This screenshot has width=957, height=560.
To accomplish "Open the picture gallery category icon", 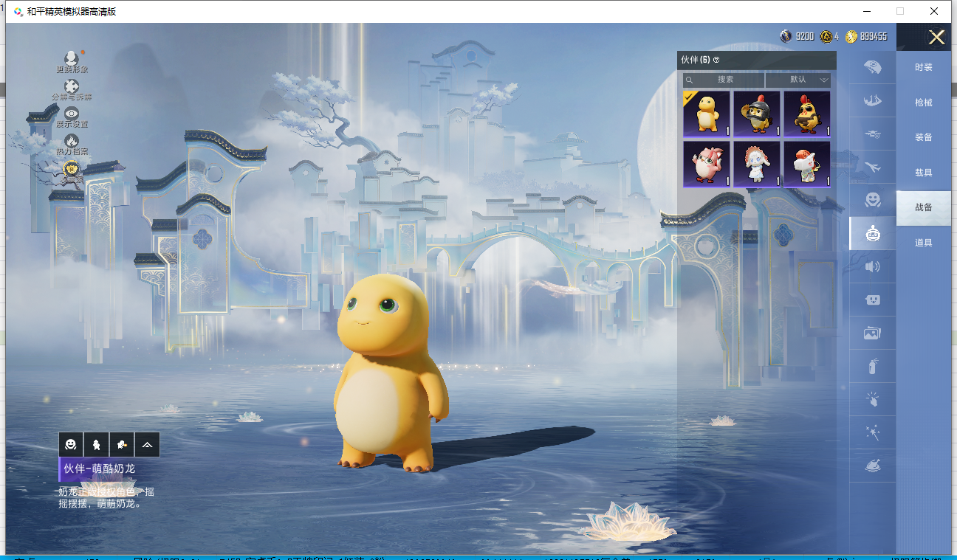I will [x=872, y=333].
